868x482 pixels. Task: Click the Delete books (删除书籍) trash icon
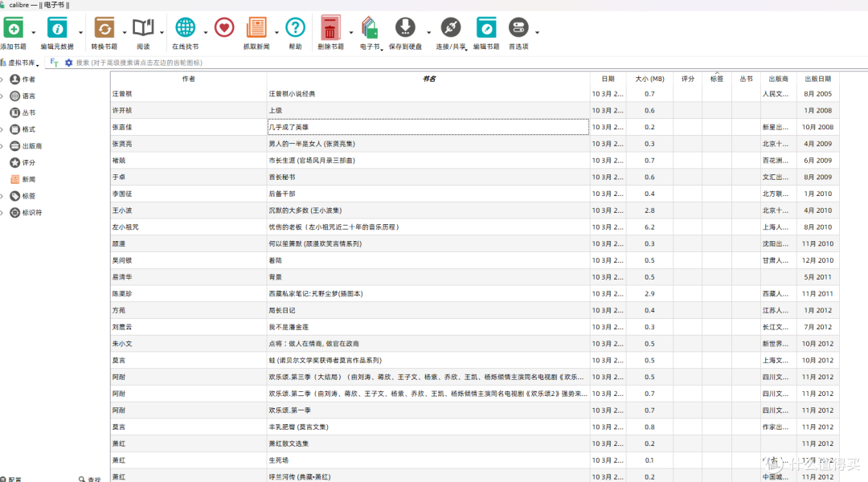coord(330,28)
